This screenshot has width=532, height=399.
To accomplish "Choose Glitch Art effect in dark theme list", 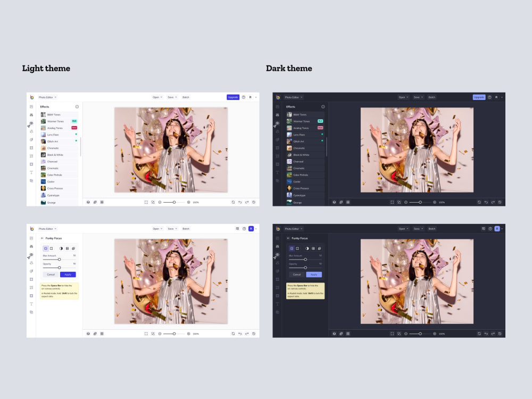I will [305, 142].
